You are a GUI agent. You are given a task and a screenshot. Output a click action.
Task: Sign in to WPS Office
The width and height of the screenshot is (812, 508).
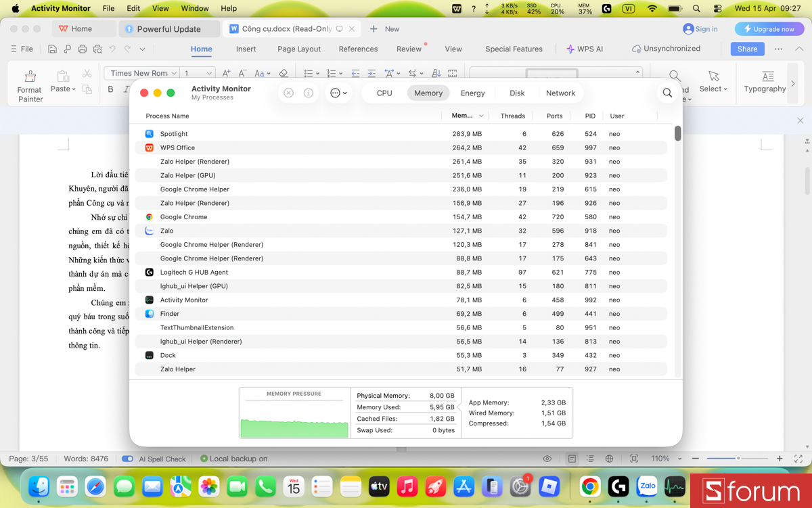700,29
